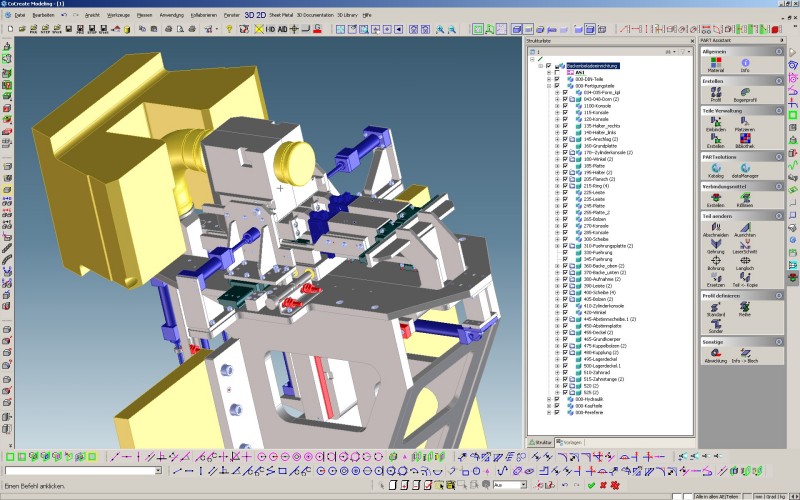Toggle checkbox for 160-Grundplatte
Viewport: 800px width, 500px height.
[x=565, y=145]
